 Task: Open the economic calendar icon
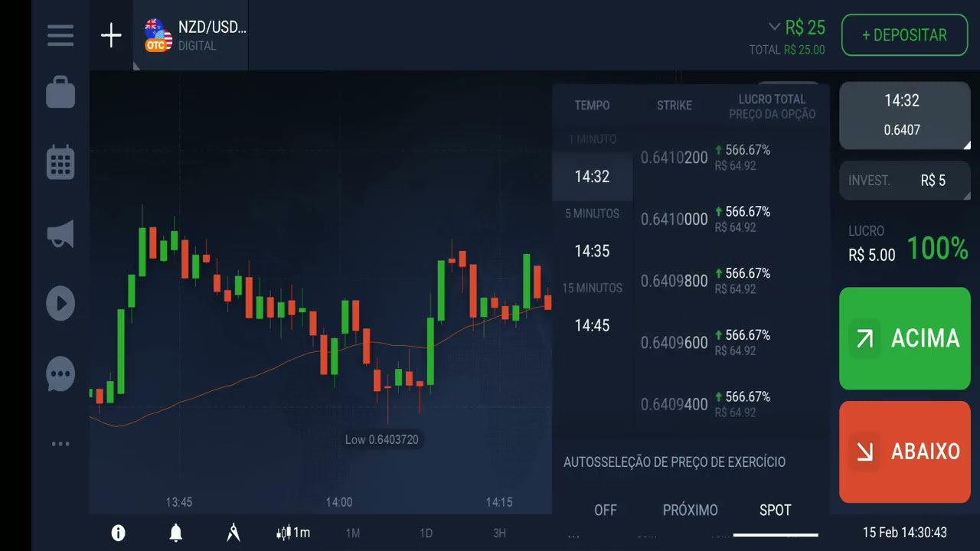point(60,162)
